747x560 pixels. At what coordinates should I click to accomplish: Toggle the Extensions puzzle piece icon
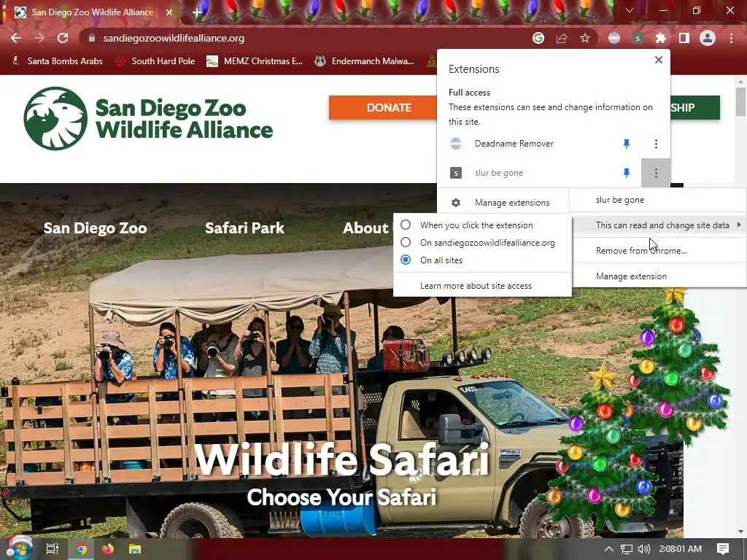(661, 38)
